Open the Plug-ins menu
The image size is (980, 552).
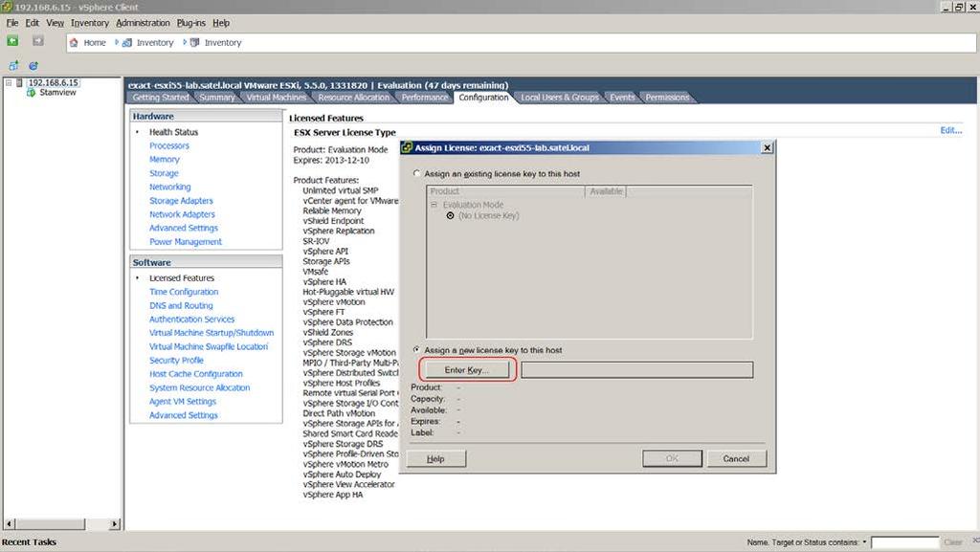click(190, 22)
